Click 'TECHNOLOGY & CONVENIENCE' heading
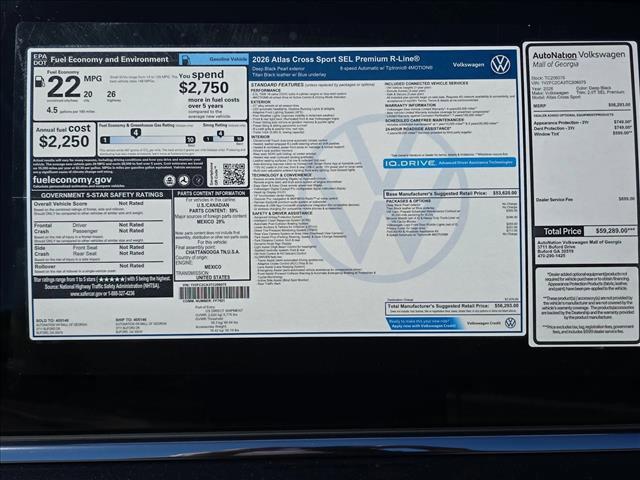The width and height of the screenshot is (640, 480). point(281,175)
